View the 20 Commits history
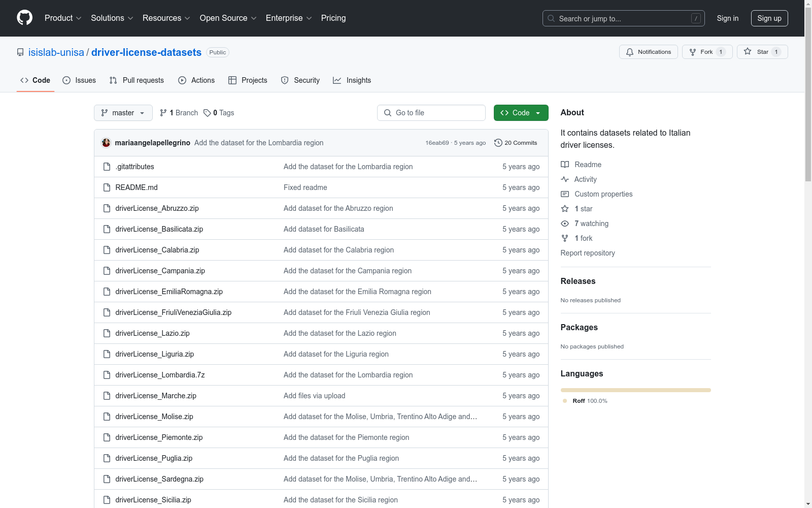This screenshot has width=812, height=508. pyautogui.click(x=516, y=143)
